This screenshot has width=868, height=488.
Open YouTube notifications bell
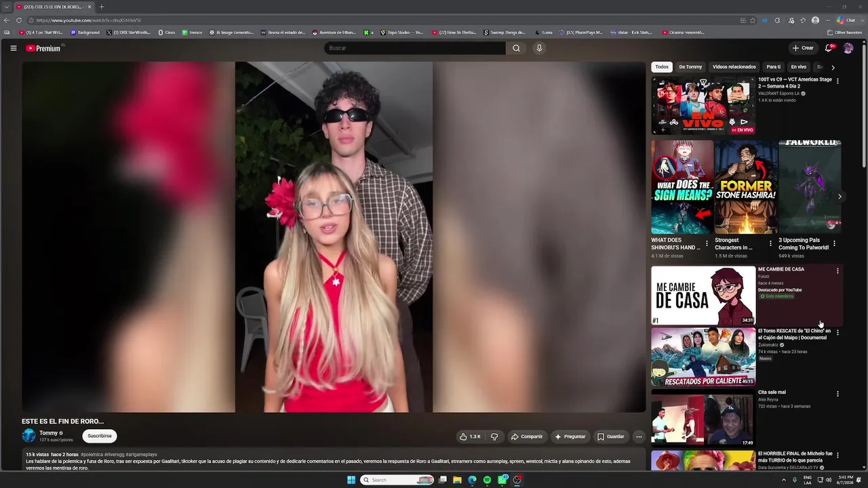tap(829, 48)
